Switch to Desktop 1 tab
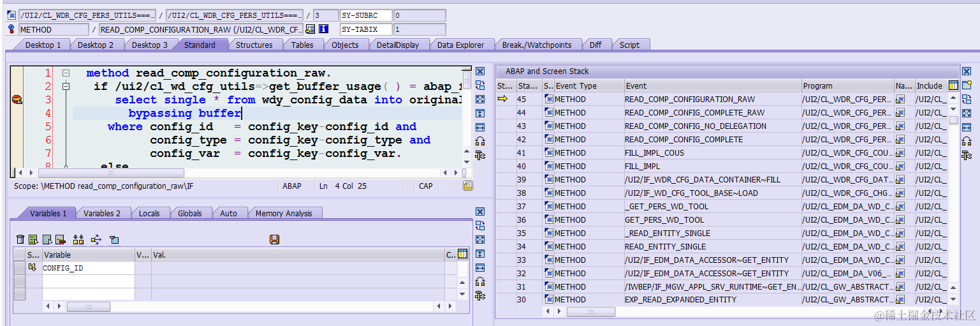This screenshot has width=980, height=326. (43, 45)
